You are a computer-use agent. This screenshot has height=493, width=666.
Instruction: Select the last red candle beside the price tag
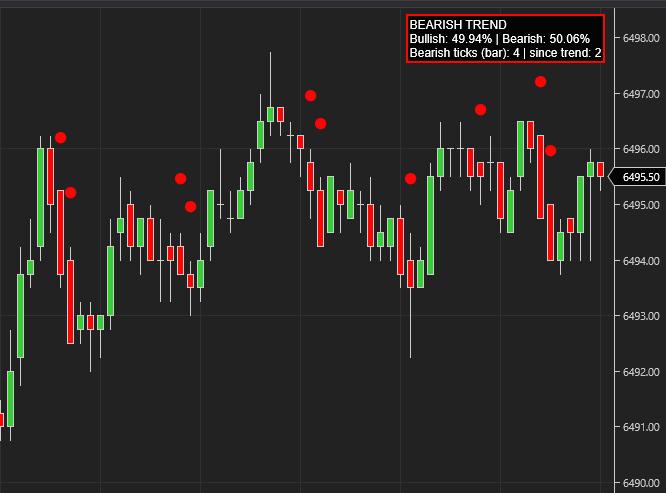pos(600,169)
